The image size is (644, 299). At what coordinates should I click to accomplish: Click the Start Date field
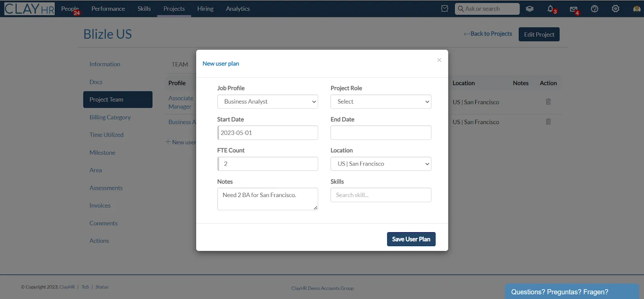(268, 133)
